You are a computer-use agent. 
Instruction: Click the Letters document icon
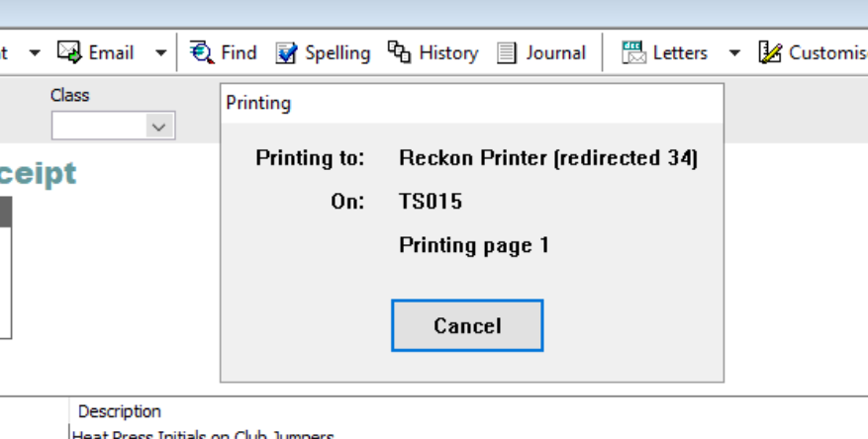pos(633,52)
